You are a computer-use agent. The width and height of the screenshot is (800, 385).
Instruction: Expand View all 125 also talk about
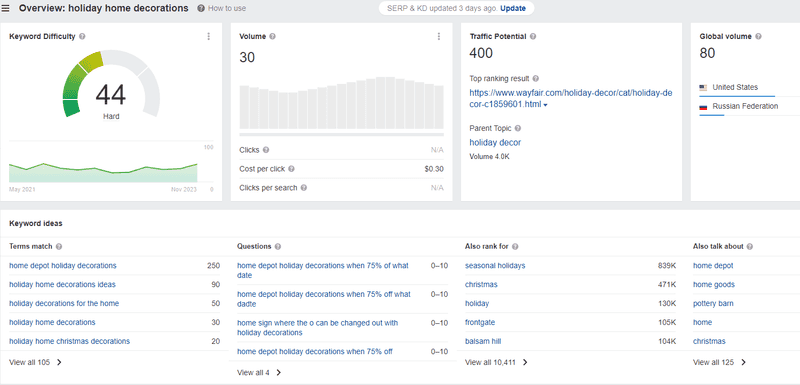coord(719,362)
